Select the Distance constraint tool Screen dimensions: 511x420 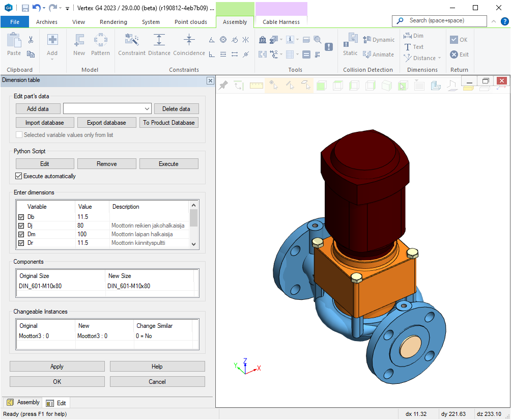click(159, 41)
